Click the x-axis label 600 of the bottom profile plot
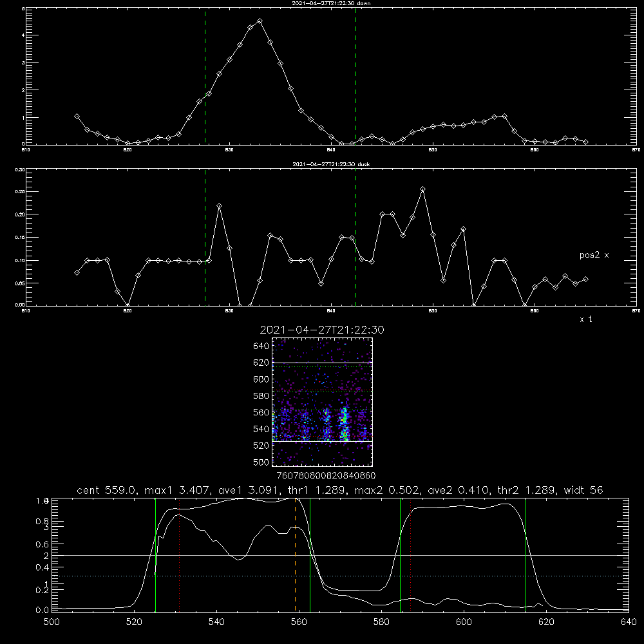The height and width of the screenshot is (644, 644). (x=464, y=621)
